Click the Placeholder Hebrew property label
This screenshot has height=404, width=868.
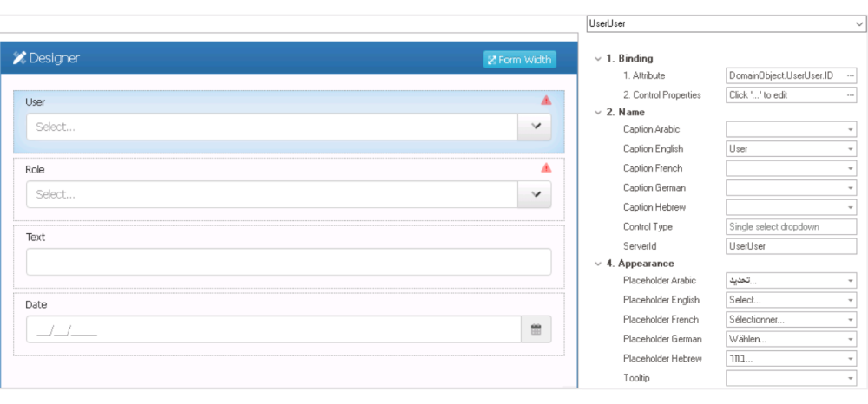(x=662, y=359)
